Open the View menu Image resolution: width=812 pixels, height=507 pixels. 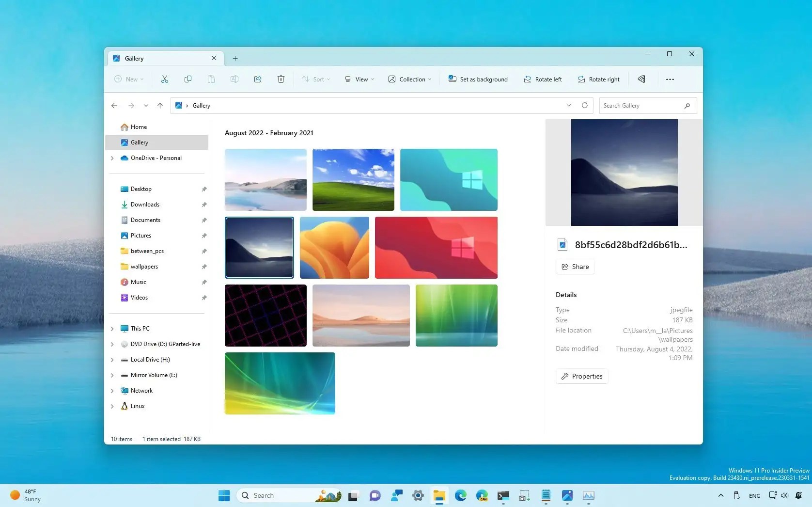(359, 79)
